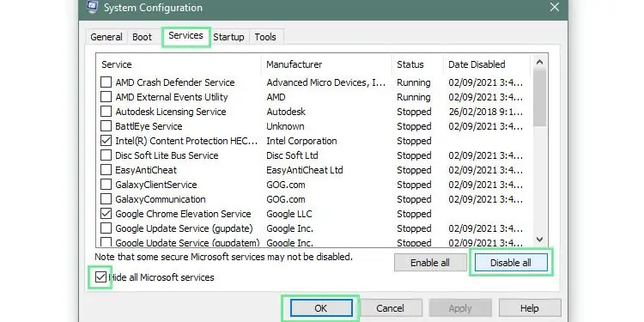Select the 'AMD' manufacturer cell
Viewport: 644px width, 322px height.
(276, 97)
